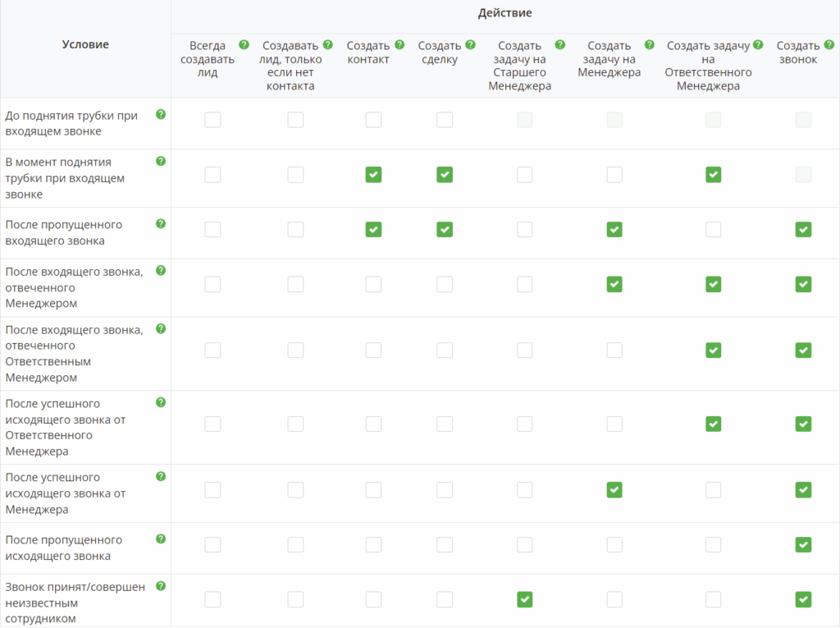Click help icon for 'До поднятия трубки' row
The width and height of the screenshot is (840, 628).
click(x=161, y=114)
